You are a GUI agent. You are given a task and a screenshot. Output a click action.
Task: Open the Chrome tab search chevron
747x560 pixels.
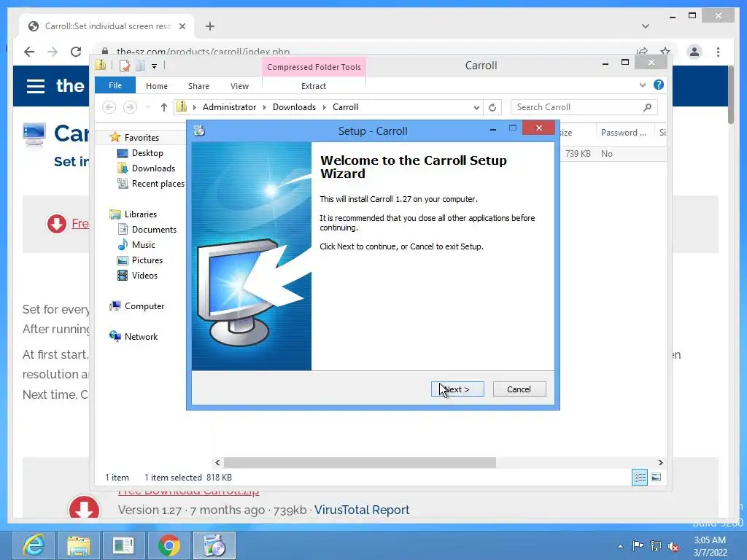(x=646, y=26)
